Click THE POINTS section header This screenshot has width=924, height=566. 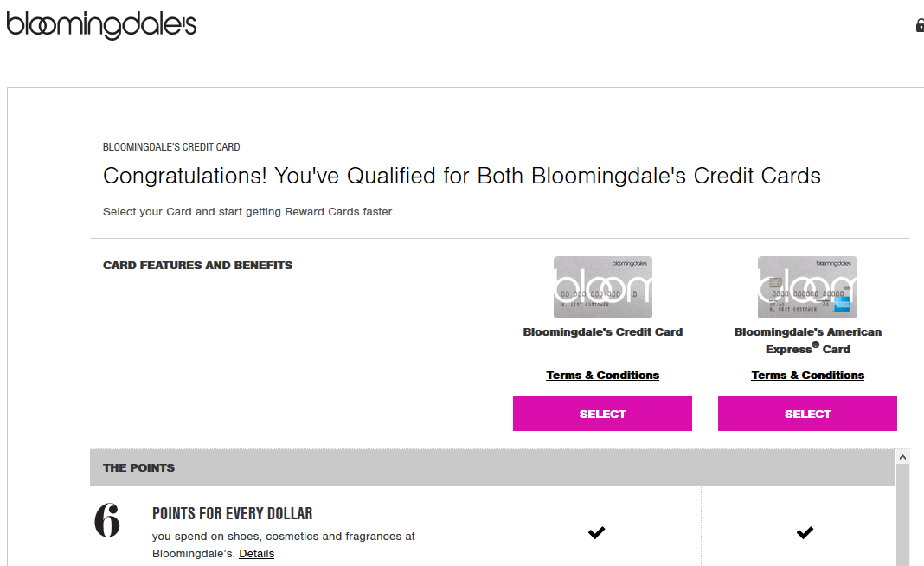[x=138, y=467]
